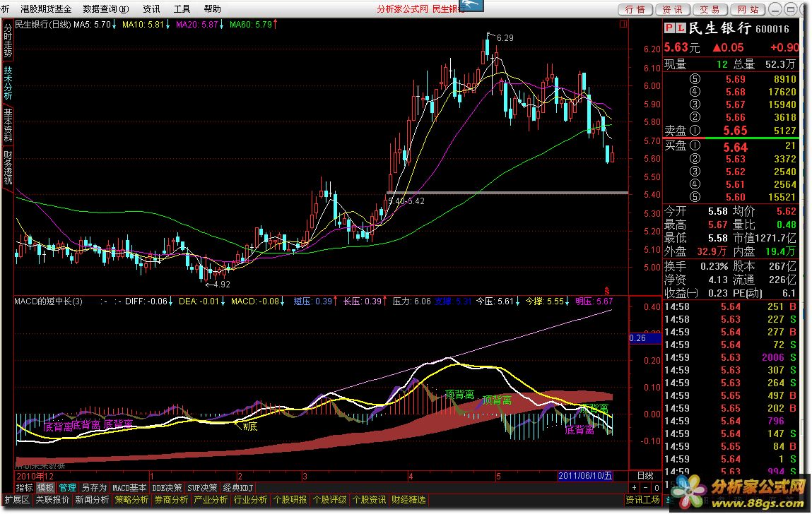Open the 个股评级 tab
812x514 pixels.
pos(330,499)
